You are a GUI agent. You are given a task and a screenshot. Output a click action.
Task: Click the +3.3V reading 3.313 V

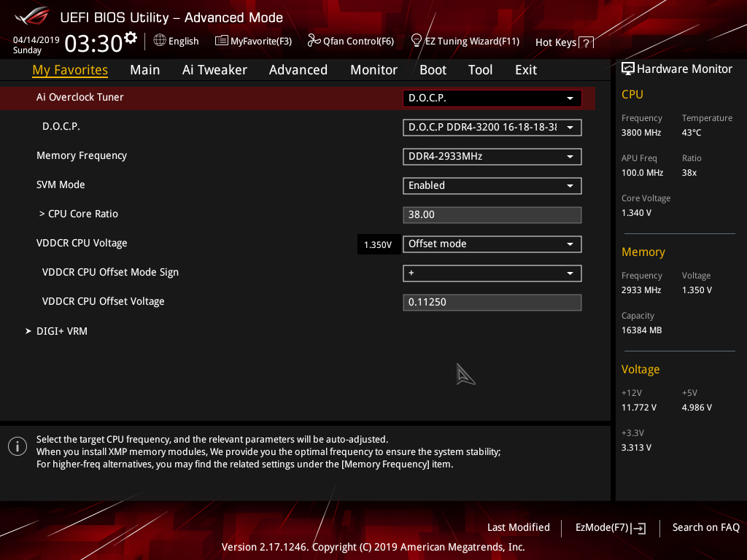click(636, 448)
